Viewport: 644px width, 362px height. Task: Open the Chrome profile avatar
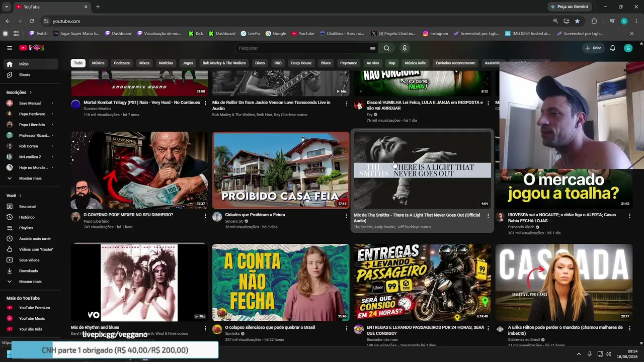coord(624,21)
